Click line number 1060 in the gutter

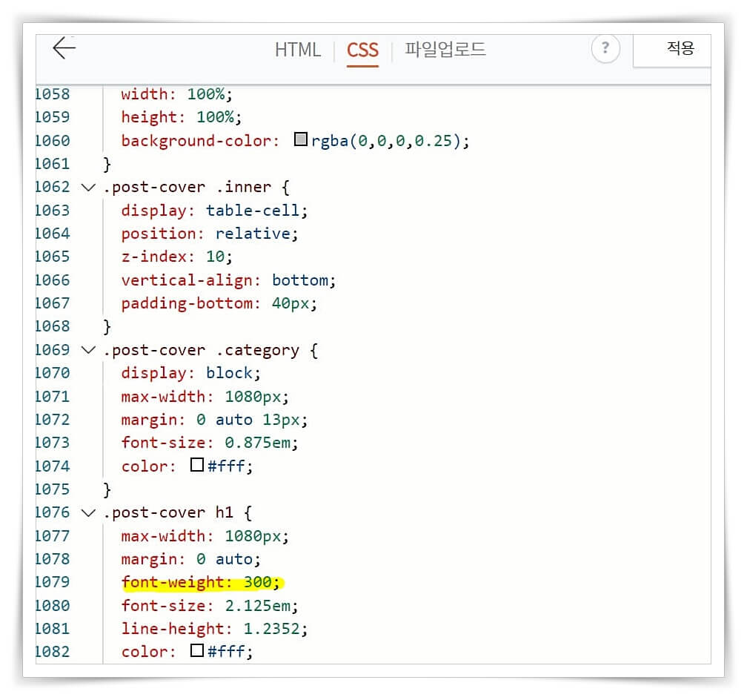[52, 140]
